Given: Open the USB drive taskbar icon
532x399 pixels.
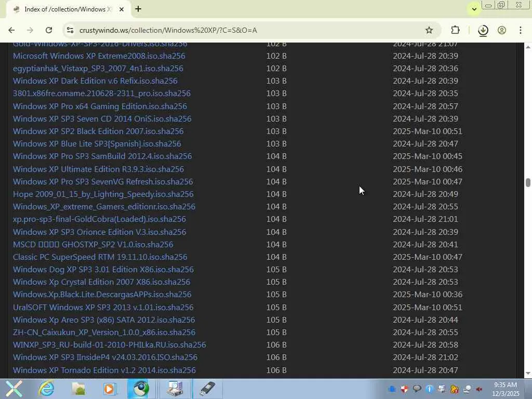Looking at the screenshot, I should point(207,389).
